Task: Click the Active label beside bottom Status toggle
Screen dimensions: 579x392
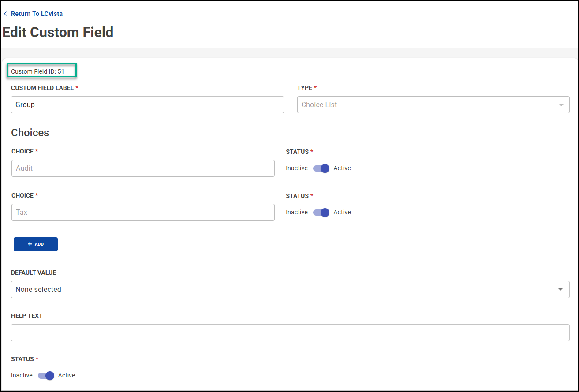Action: (67, 376)
